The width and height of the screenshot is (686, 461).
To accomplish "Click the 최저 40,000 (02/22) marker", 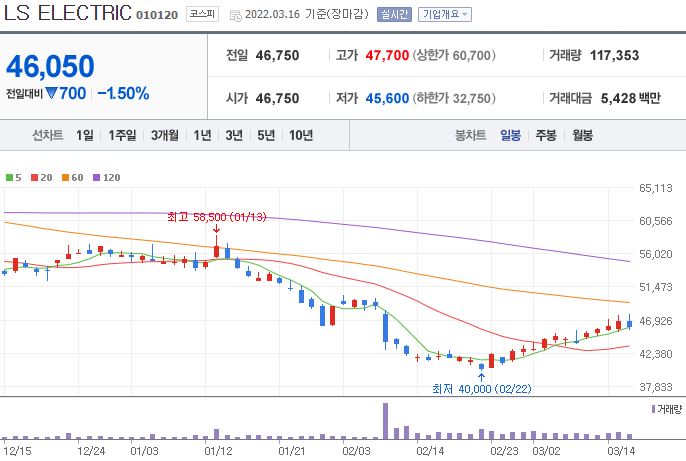I will coord(482,389).
